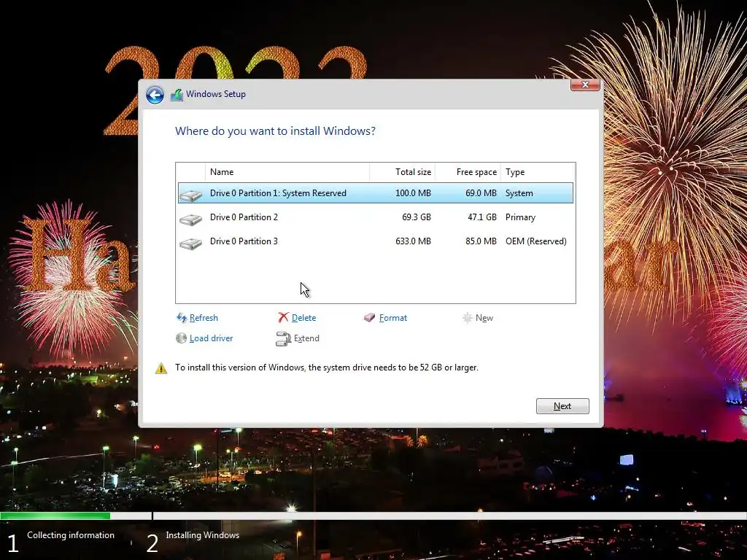
Task: Click the Extend partition icon
Action: click(x=284, y=338)
